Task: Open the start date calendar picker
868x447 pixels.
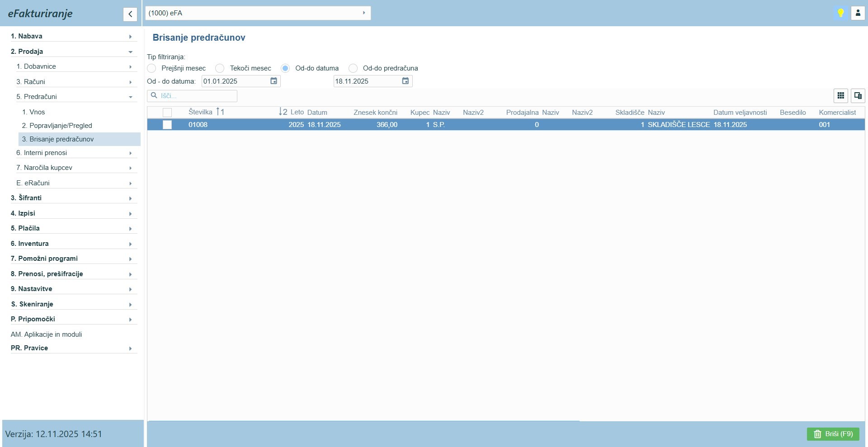Action: pos(274,81)
